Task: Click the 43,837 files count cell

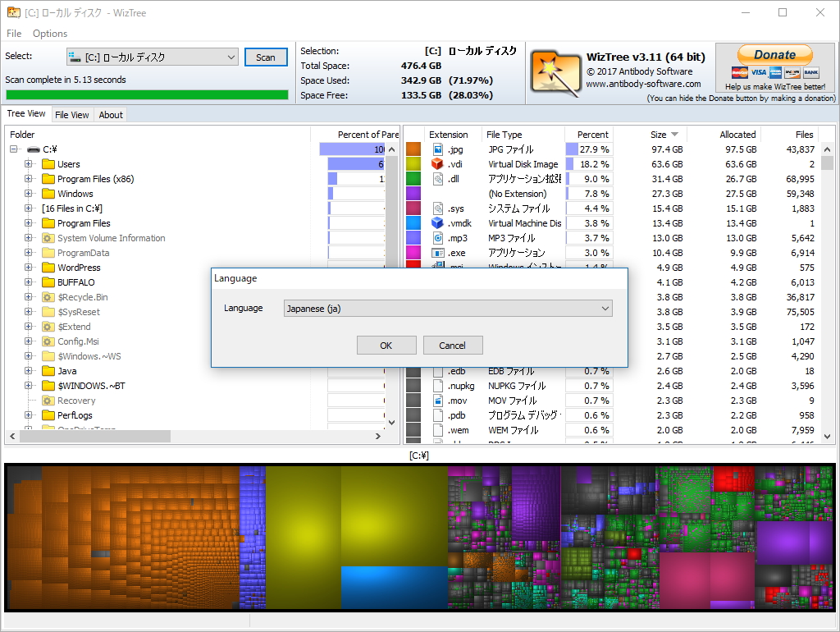Action: tap(801, 149)
